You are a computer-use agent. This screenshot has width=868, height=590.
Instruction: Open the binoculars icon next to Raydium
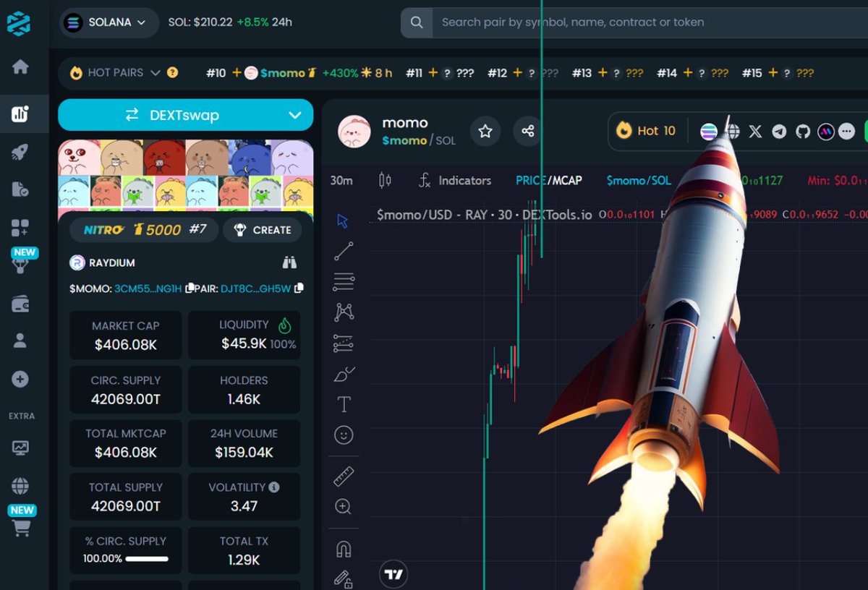coord(289,262)
